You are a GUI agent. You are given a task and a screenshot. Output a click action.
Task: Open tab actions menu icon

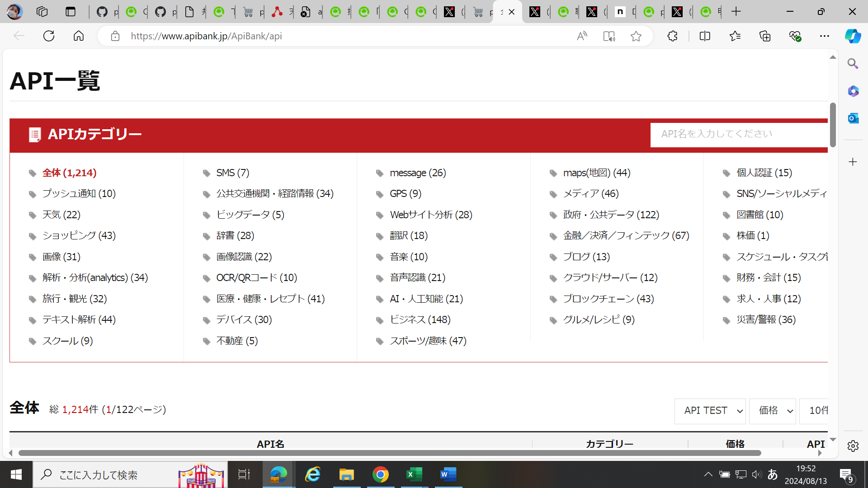pos(71,12)
